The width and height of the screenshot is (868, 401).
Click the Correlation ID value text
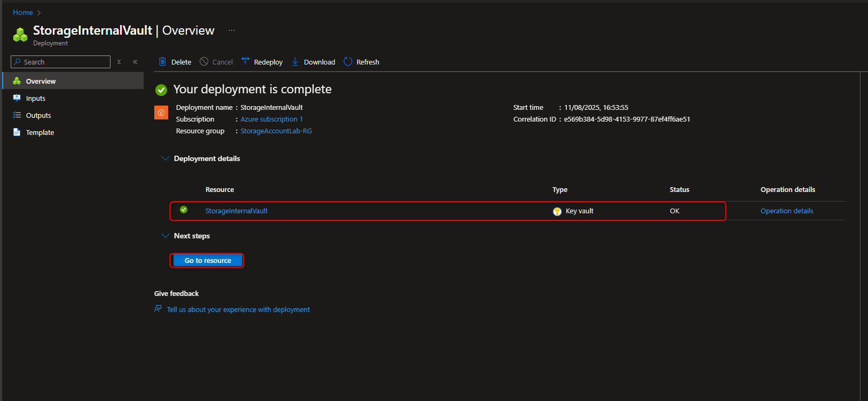click(627, 119)
